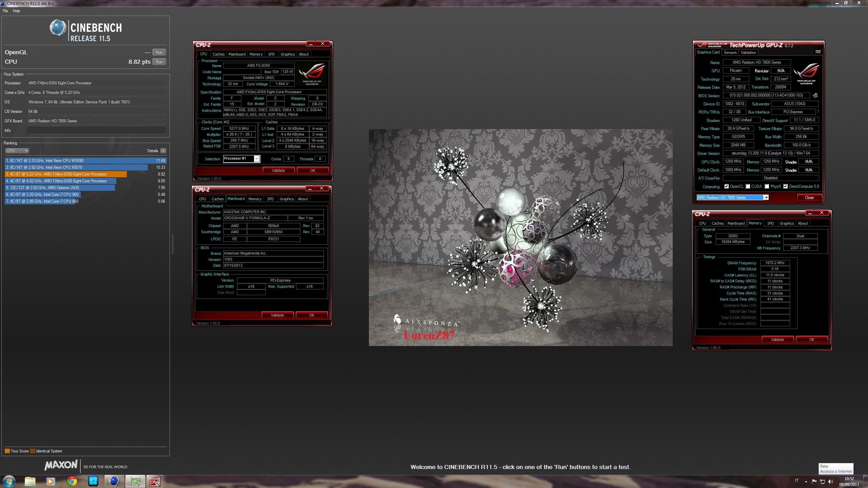Select ranking row Intel Core i7 CPU 960

85,195
